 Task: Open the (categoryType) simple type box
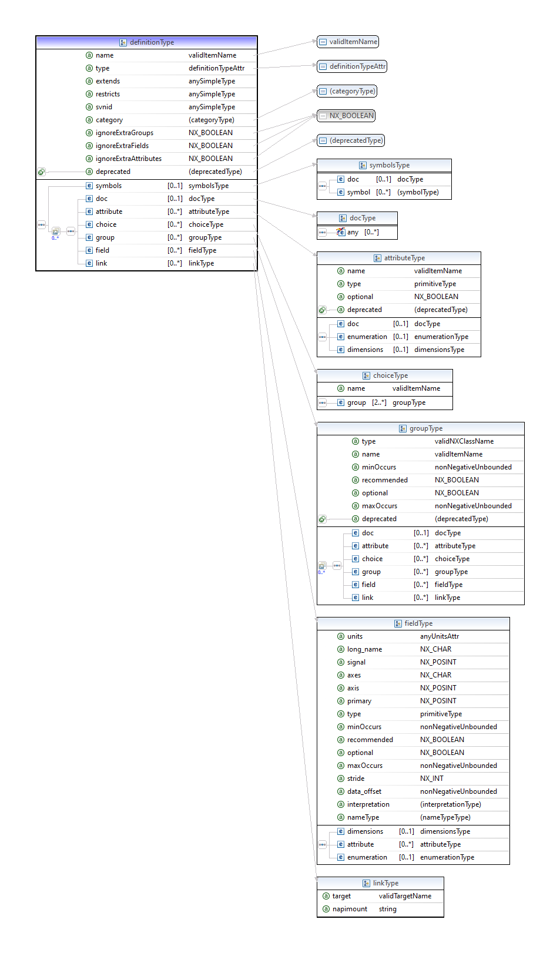[347, 91]
